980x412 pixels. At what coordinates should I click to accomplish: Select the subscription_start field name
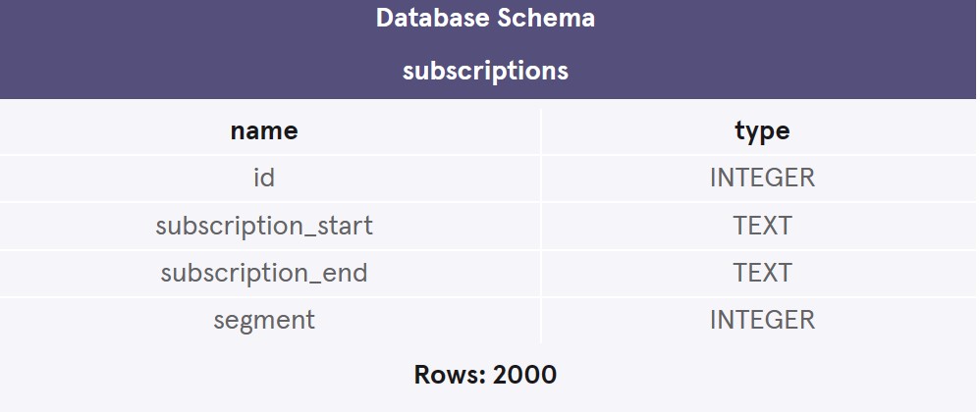pyautogui.click(x=263, y=225)
